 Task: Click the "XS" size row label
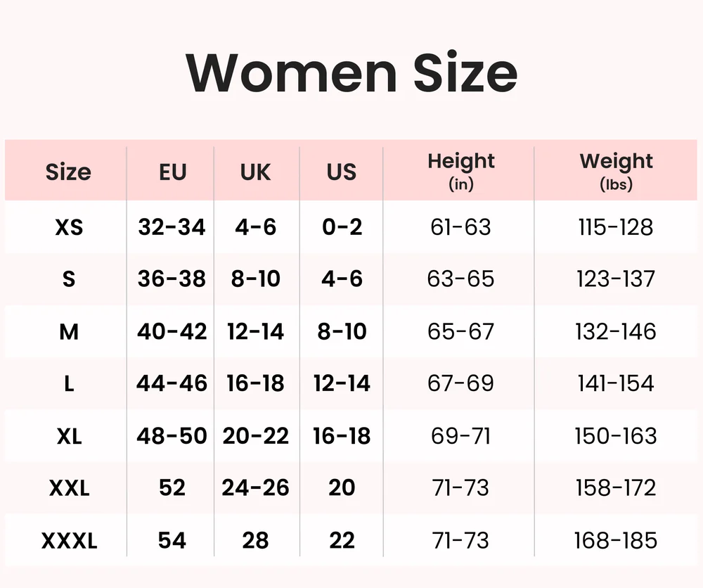69,227
